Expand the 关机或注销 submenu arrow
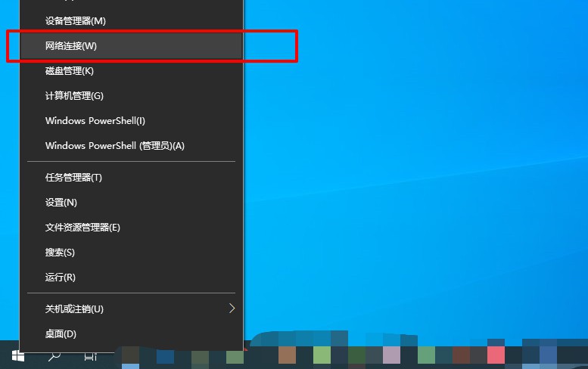 point(232,309)
